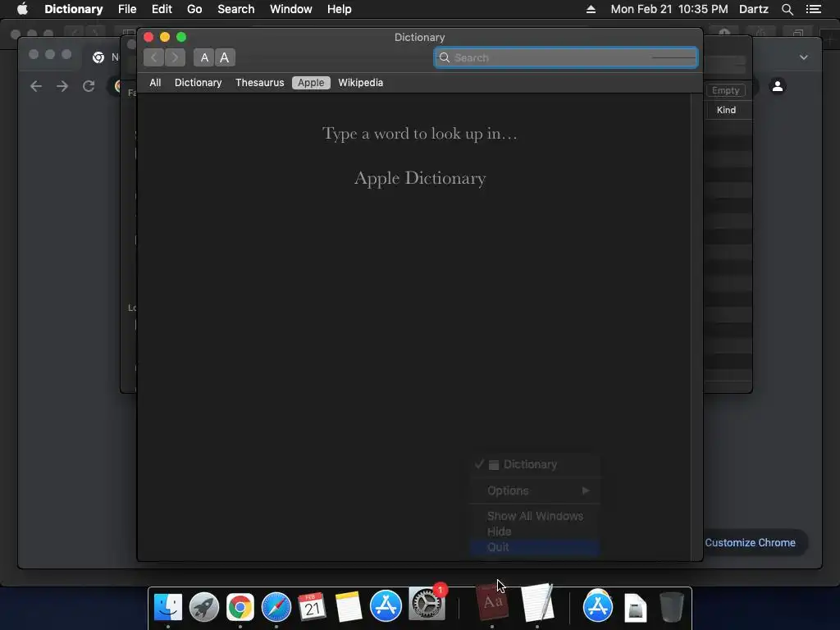Click the eject icon in menu bar
Image resolution: width=840 pixels, height=630 pixels.
(591, 9)
